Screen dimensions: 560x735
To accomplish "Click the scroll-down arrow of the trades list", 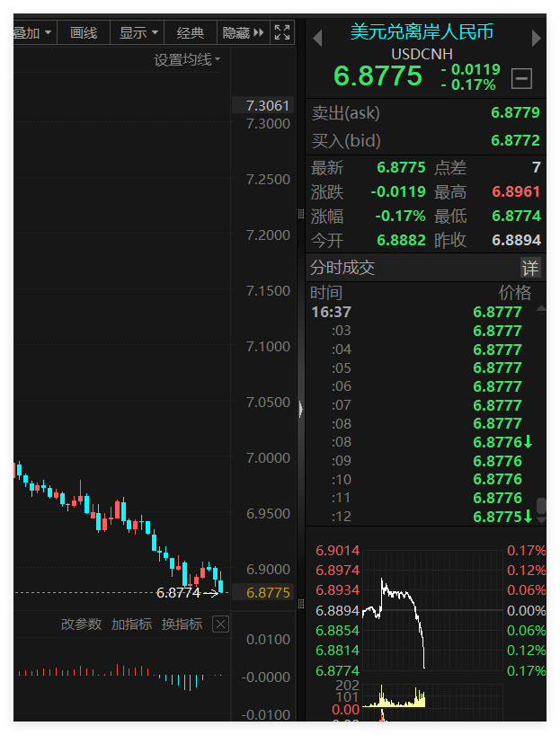I will pyautogui.click(x=541, y=518).
